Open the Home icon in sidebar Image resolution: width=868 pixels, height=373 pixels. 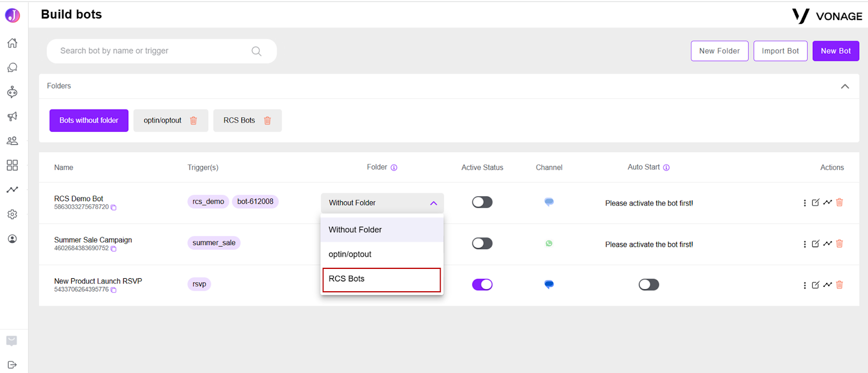(x=12, y=43)
